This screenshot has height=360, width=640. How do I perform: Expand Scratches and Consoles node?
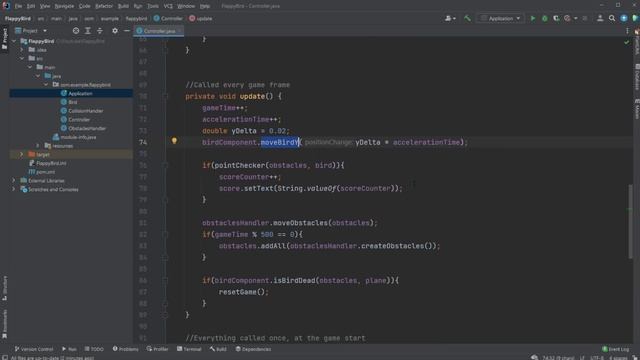click(14, 189)
